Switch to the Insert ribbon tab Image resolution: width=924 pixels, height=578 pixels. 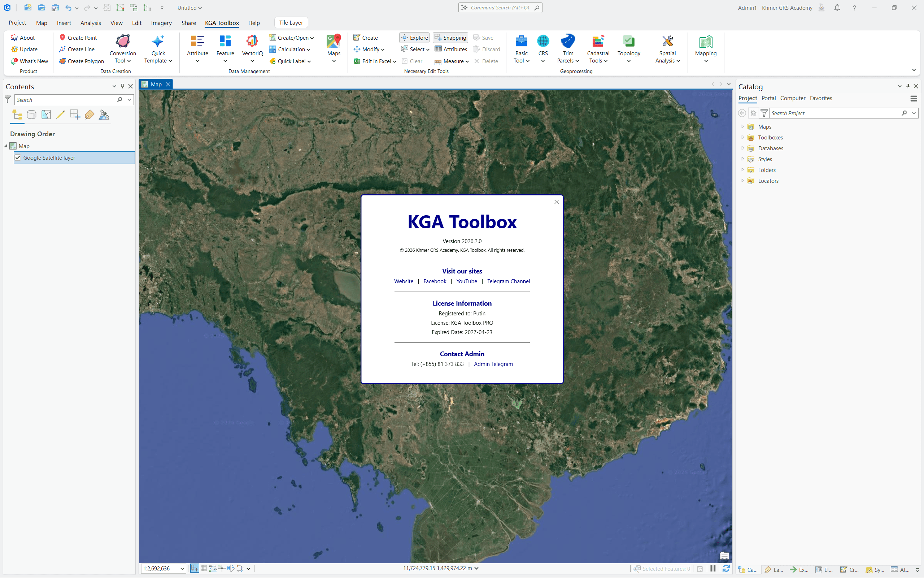tap(64, 22)
